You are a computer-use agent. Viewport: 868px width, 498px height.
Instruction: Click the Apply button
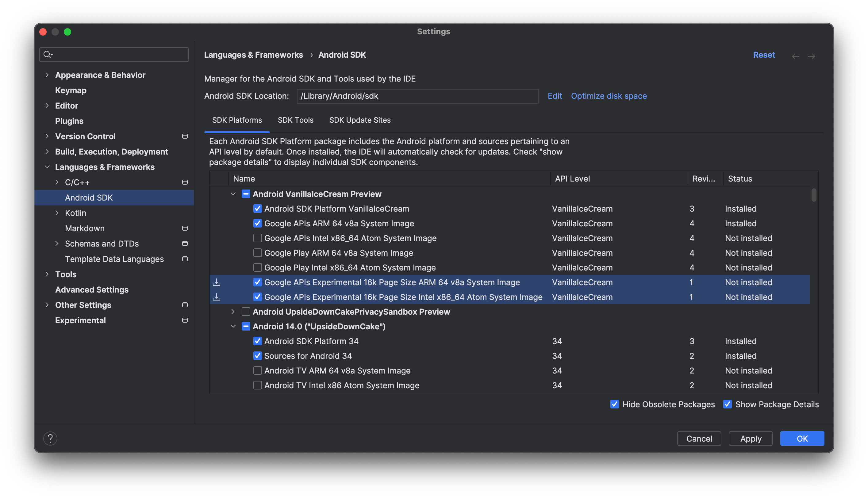coord(751,438)
